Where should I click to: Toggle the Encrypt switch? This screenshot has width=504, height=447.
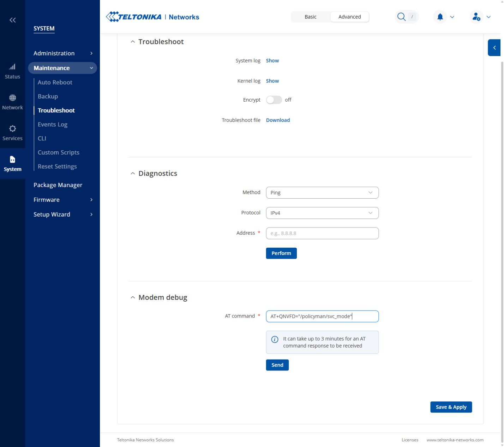pos(274,100)
